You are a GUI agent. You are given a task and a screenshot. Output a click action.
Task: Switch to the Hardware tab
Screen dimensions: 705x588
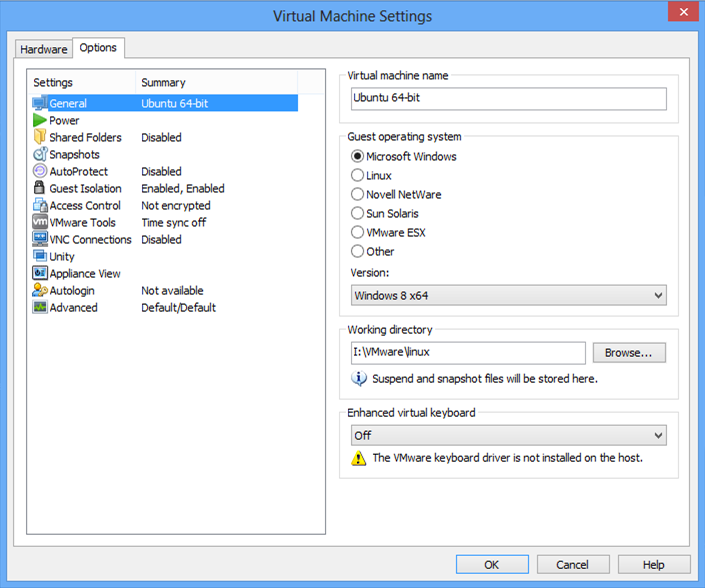tap(44, 49)
